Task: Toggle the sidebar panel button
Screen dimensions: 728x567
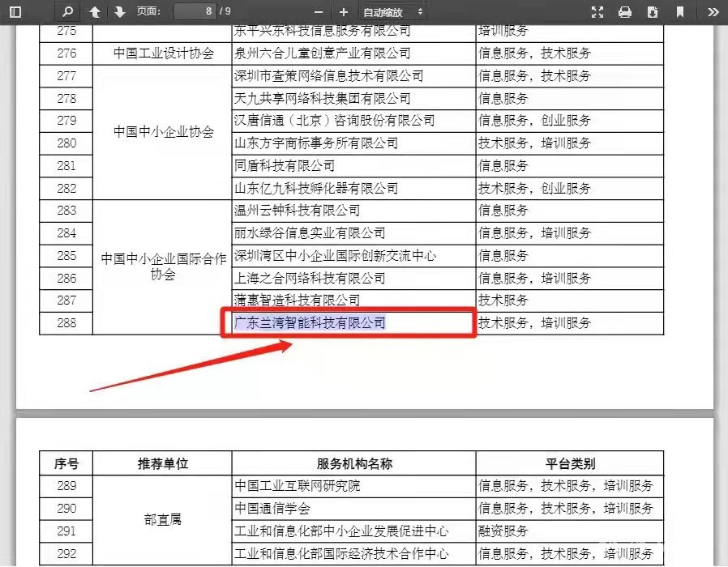Action: tap(15, 11)
